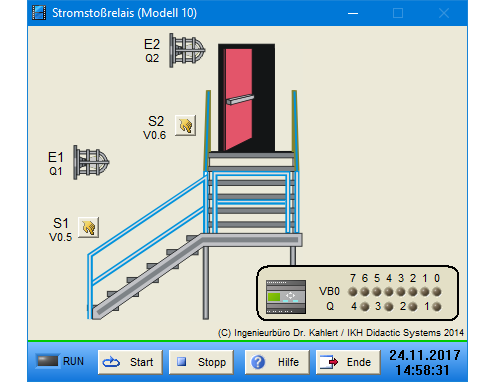Viewport: 497px width, 382px height.
Task: Click the film strip title bar icon
Action: [x=39, y=13]
